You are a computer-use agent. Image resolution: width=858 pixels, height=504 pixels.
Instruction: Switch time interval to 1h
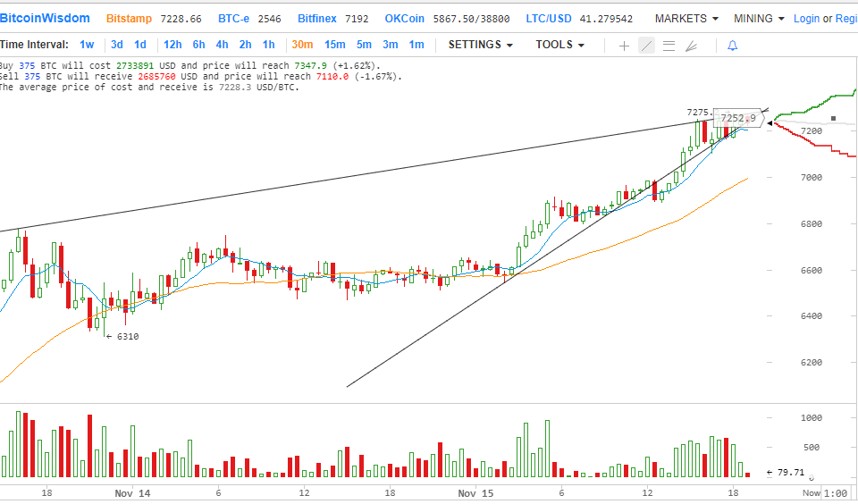tap(268, 45)
